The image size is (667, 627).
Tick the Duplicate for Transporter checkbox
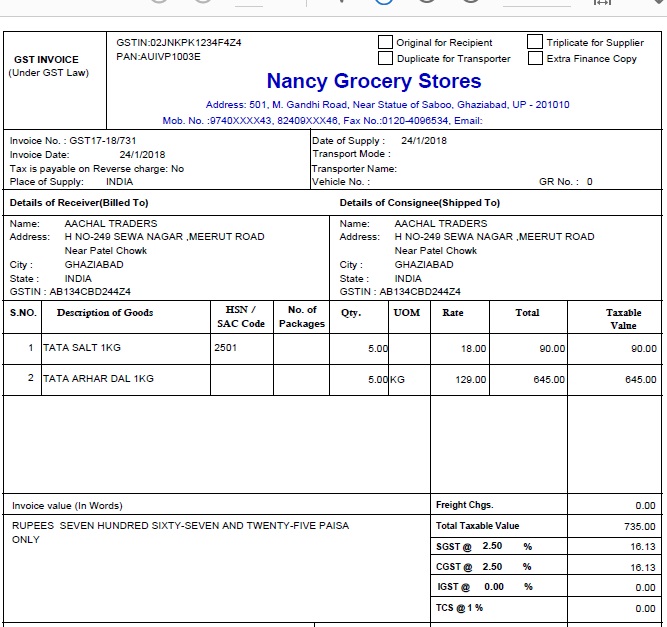[x=385, y=58]
